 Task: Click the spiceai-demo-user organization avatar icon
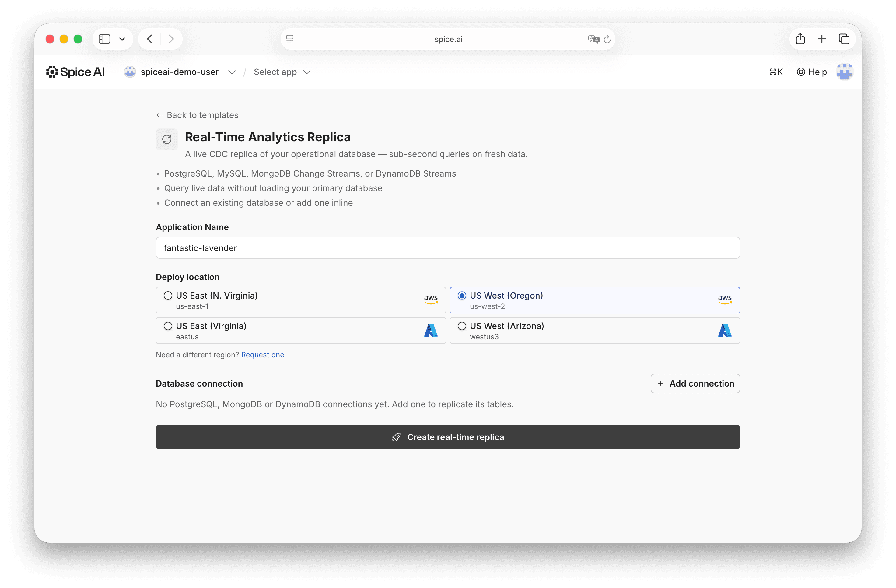pyautogui.click(x=130, y=72)
